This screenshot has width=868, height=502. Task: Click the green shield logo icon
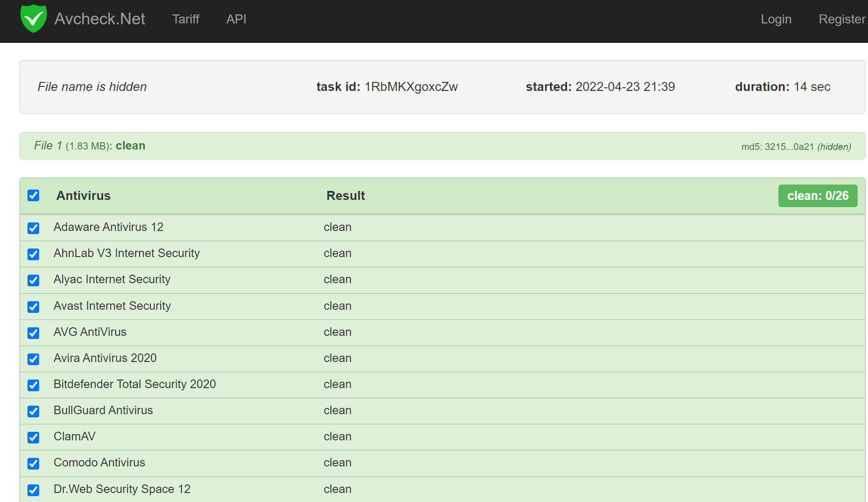(x=33, y=18)
